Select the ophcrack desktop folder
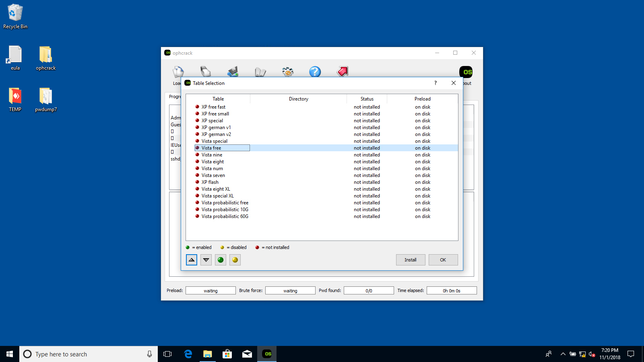 tap(46, 58)
